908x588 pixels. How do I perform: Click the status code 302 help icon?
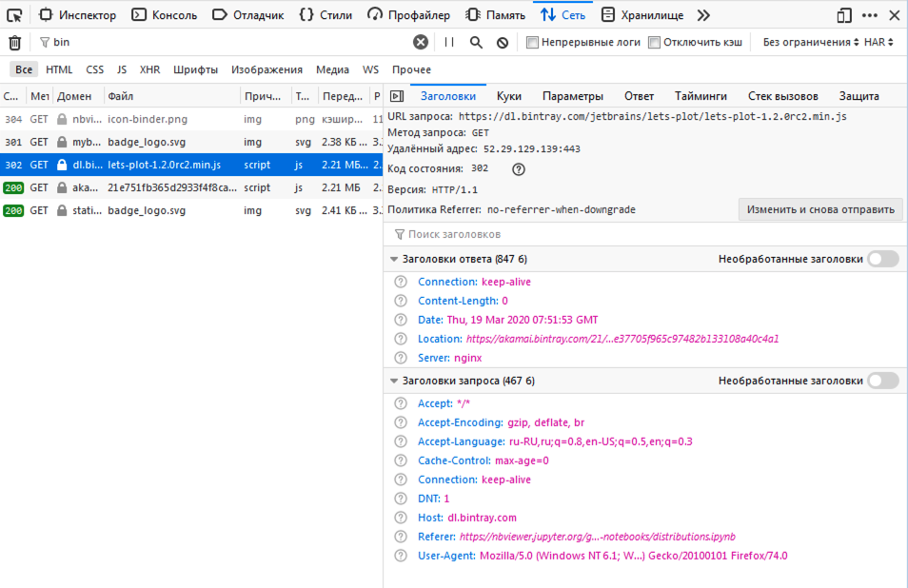518,169
